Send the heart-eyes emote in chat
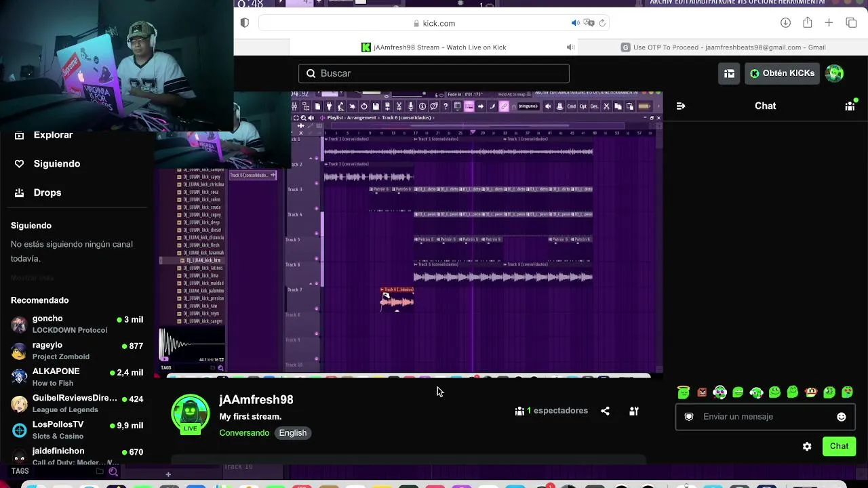This screenshot has height=488, width=868. point(848,392)
